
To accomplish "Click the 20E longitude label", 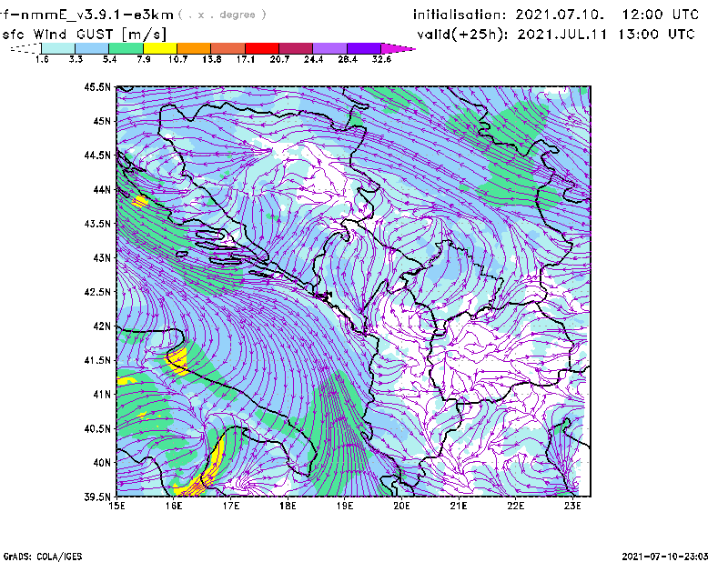I will [x=401, y=506].
